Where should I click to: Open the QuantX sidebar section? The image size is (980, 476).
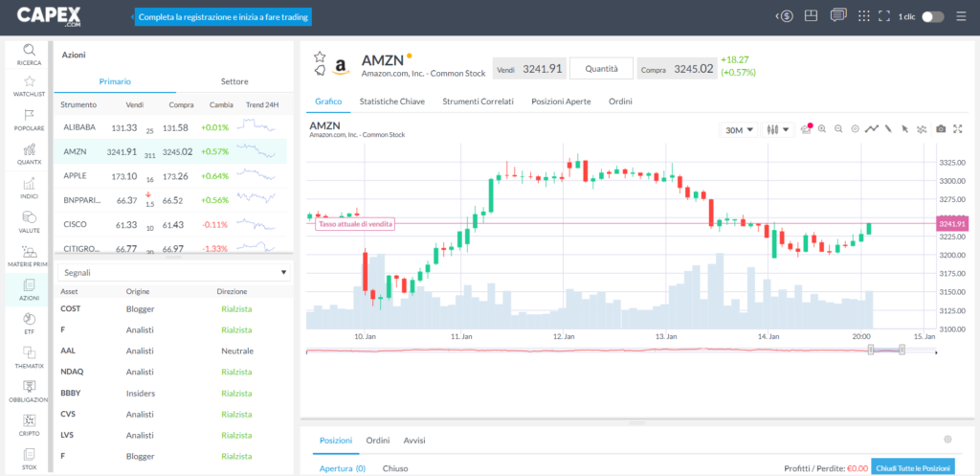[x=30, y=154]
